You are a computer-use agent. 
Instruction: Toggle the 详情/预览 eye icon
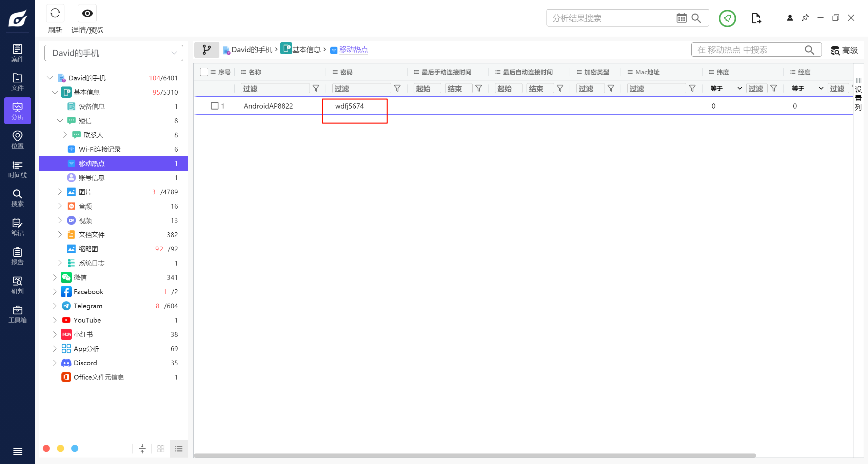pos(87,14)
